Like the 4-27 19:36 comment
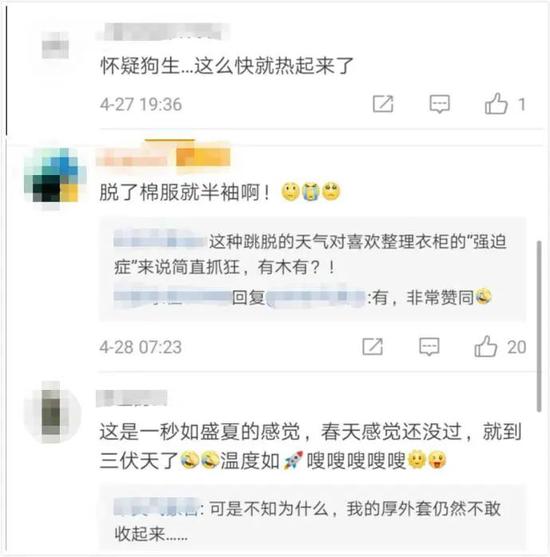550x557 pixels. tap(496, 104)
